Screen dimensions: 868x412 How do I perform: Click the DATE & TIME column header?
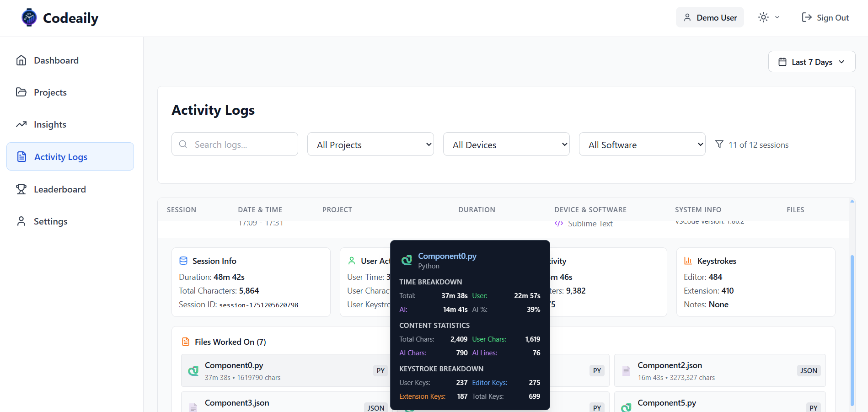pos(260,210)
